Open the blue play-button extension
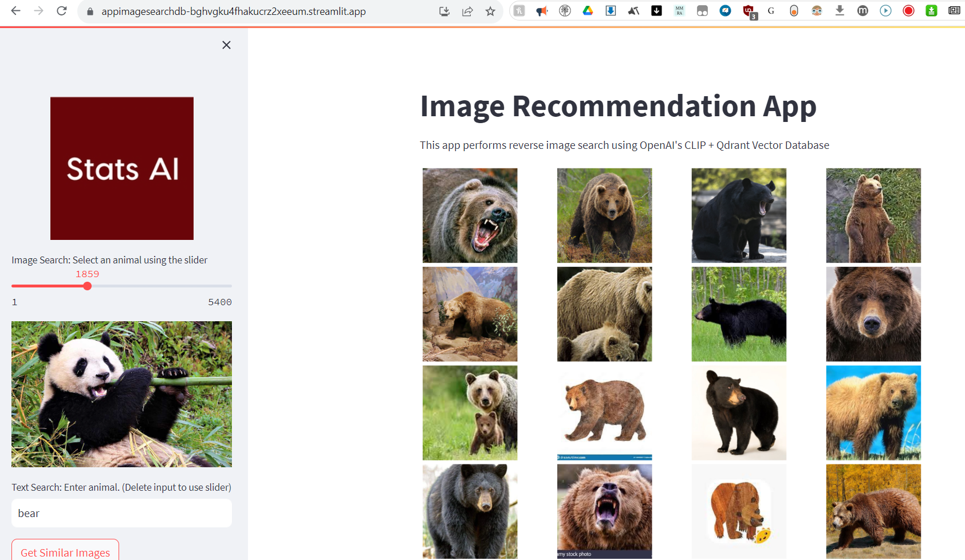965x560 pixels. pyautogui.click(x=885, y=11)
